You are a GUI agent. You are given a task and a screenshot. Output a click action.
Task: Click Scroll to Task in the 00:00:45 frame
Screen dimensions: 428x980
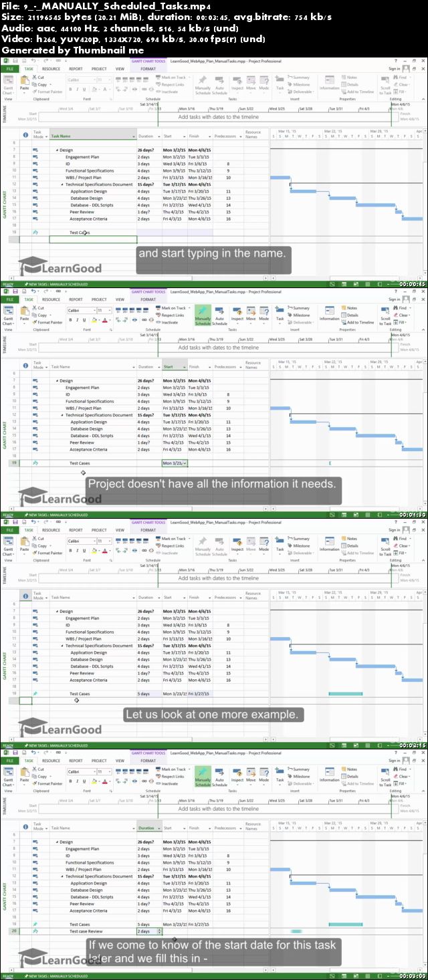pos(386,85)
